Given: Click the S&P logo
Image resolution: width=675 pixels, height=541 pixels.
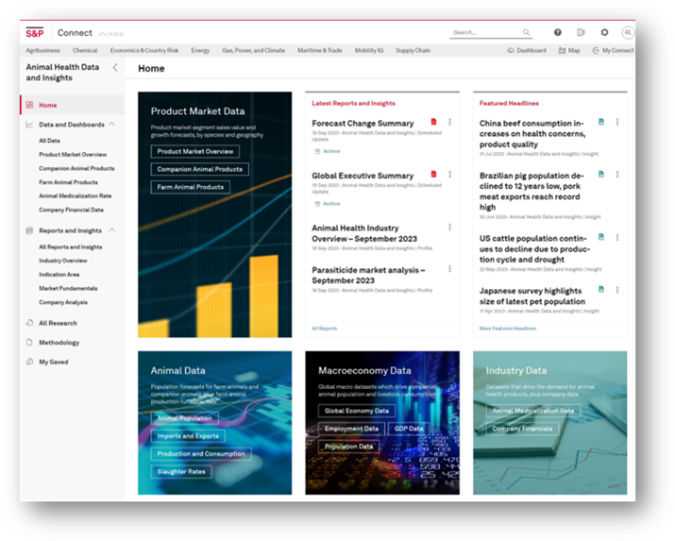Looking at the screenshot, I should point(34,33).
